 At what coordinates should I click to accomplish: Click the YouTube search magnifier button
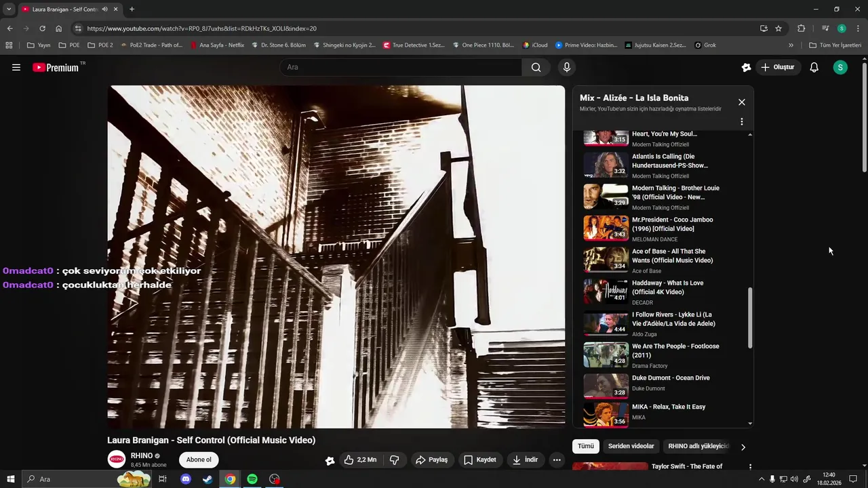click(536, 67)
